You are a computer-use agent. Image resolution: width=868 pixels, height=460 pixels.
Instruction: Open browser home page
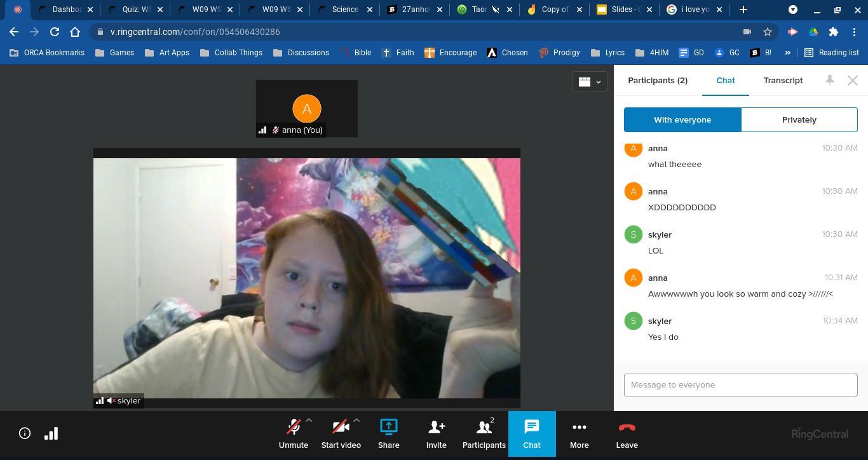(75, 32)
